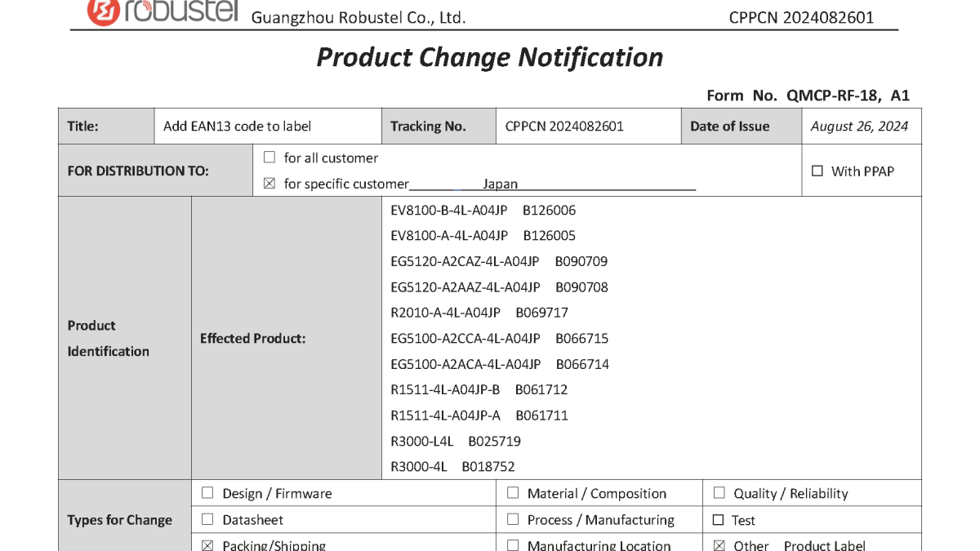Toggle the 'for specific customer' checkbox
This screenshot has width=980, height=551.
[269, 184]
